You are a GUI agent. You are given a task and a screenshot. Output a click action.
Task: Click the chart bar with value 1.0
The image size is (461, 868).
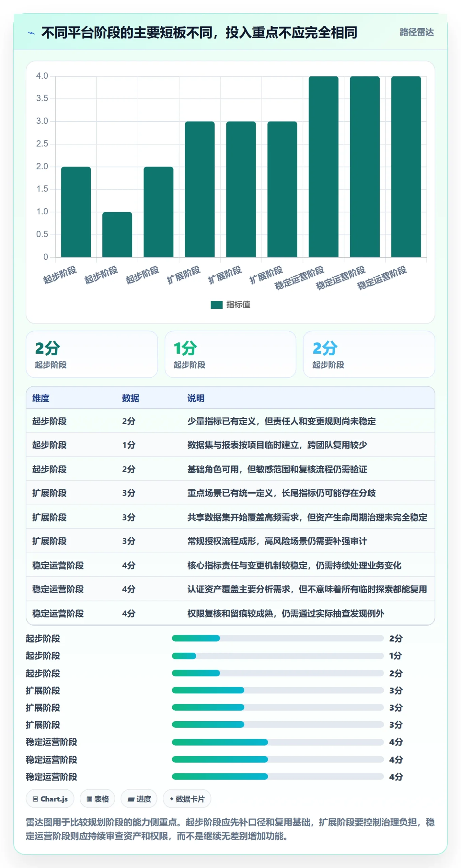click(117, 234)
